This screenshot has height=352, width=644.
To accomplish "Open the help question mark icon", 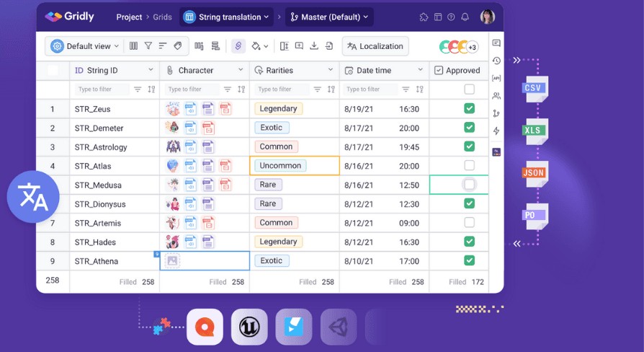I will tap(451, 17).
